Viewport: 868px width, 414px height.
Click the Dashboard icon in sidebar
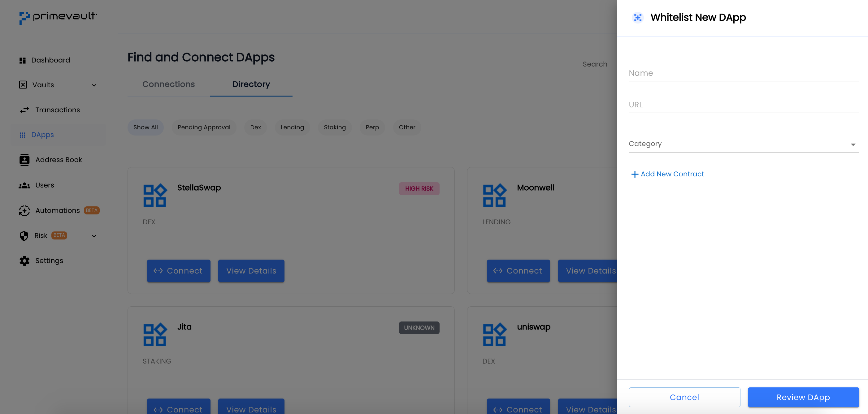23,60
